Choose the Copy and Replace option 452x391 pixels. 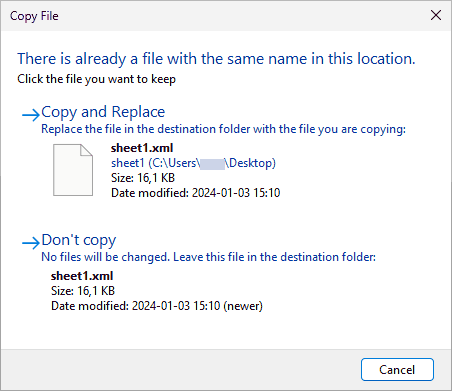pyautogui.click(x=103, y=112)
